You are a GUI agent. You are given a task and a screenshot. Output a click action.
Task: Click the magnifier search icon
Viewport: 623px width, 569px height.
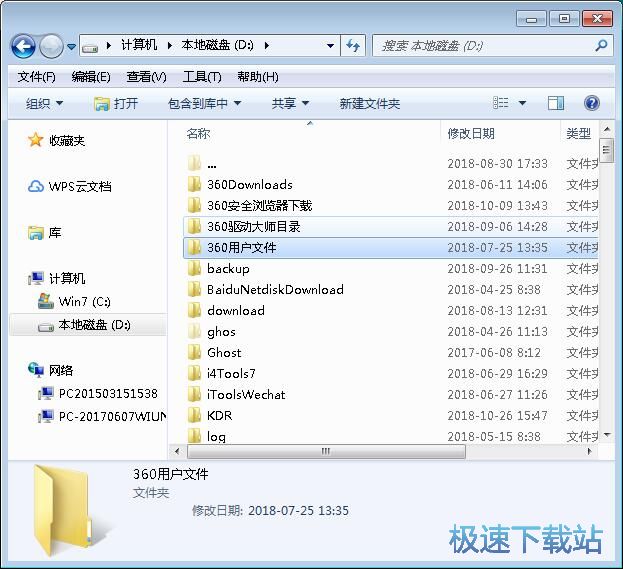[x=602, y=46]
